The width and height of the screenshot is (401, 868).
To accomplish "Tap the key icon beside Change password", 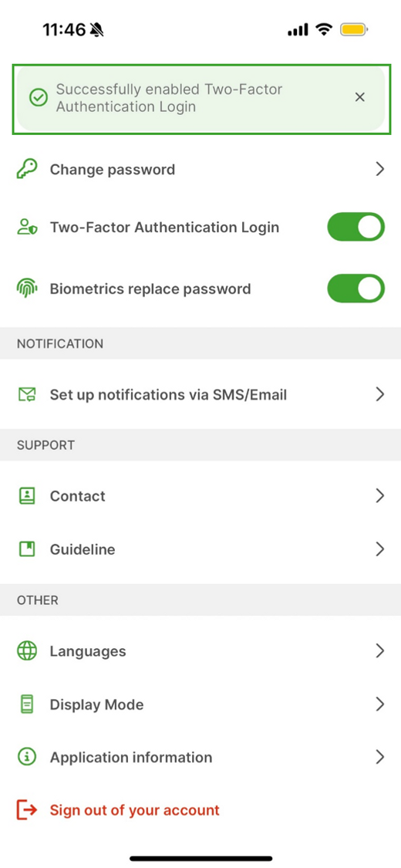I will 27,170.
